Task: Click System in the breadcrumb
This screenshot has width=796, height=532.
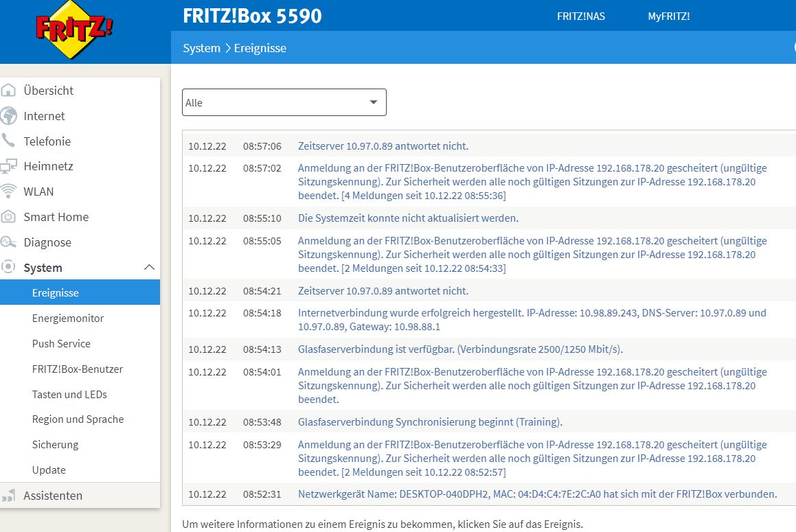Action: (x=201, y=48)
